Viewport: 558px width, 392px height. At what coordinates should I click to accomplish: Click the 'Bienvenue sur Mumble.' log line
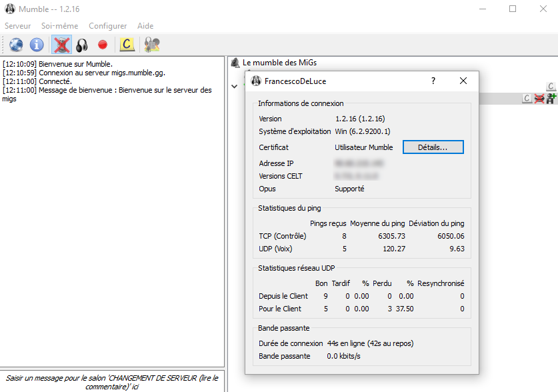(57, 64)
